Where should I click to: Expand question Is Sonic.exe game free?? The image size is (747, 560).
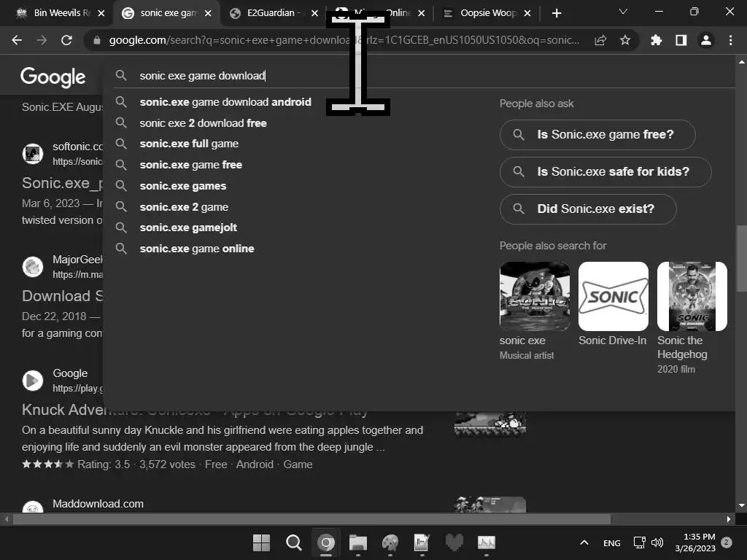point(597,135)
